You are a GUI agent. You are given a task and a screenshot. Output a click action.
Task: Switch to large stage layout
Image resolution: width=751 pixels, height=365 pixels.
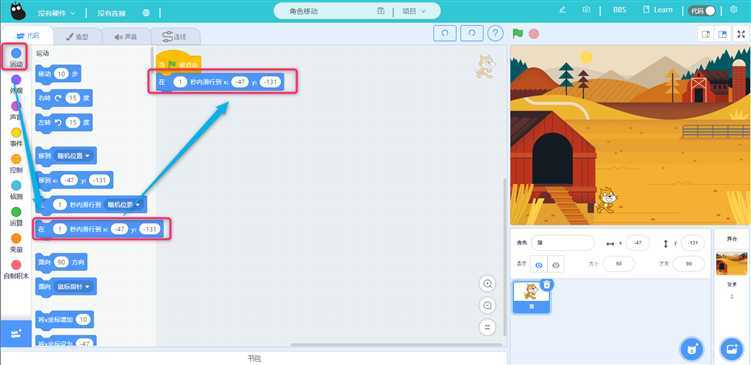click(x=722, y=34)
